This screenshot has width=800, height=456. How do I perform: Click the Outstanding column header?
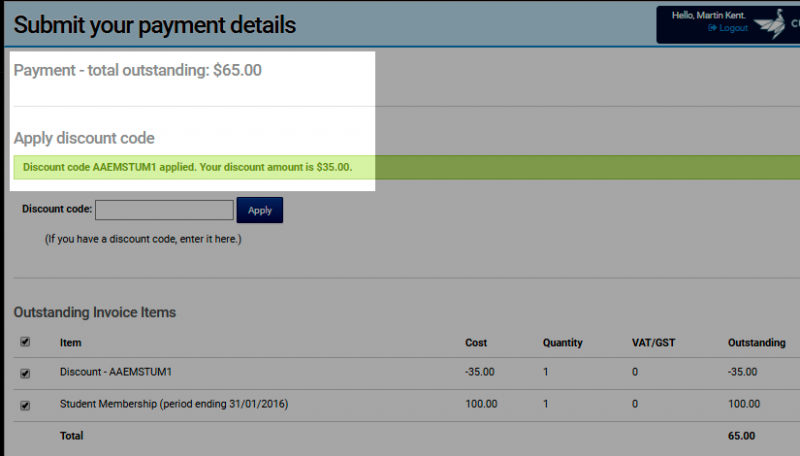(757, 343)
